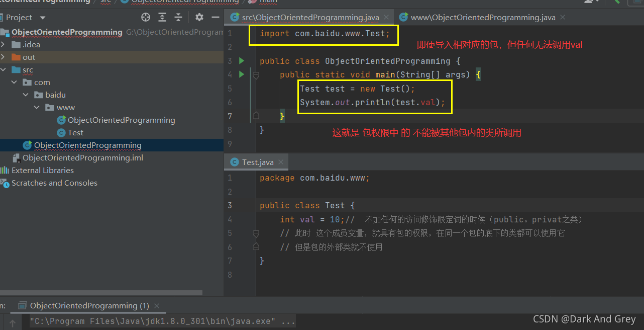Click the External Libraries bar-chart icon
The width and height of the screenshot is (644, 330).
(5, 171)
